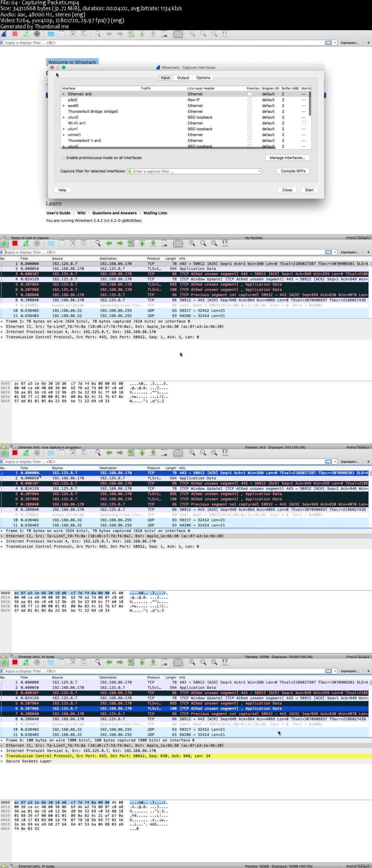Screen dimensions: 372x868
Task: Click Close capture file X icon in second frame
Action: pyautogui.click(x=73, y=243)
